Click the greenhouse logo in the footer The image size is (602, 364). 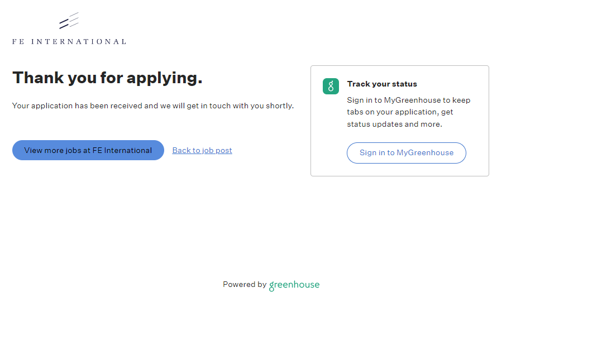coord(294,285)
